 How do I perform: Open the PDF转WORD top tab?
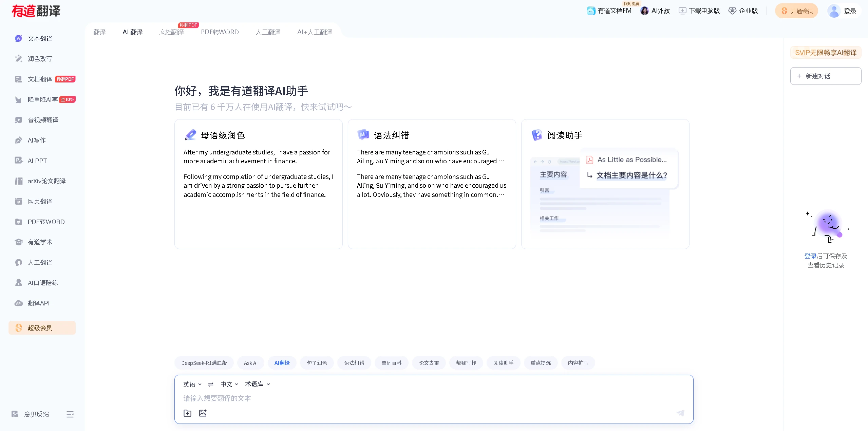click(x=220, y=32)
